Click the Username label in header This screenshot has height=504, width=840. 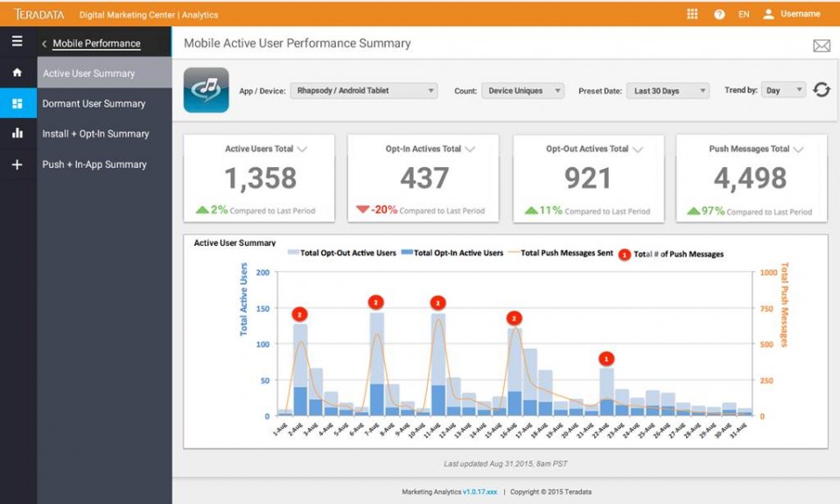click(801, 14)
